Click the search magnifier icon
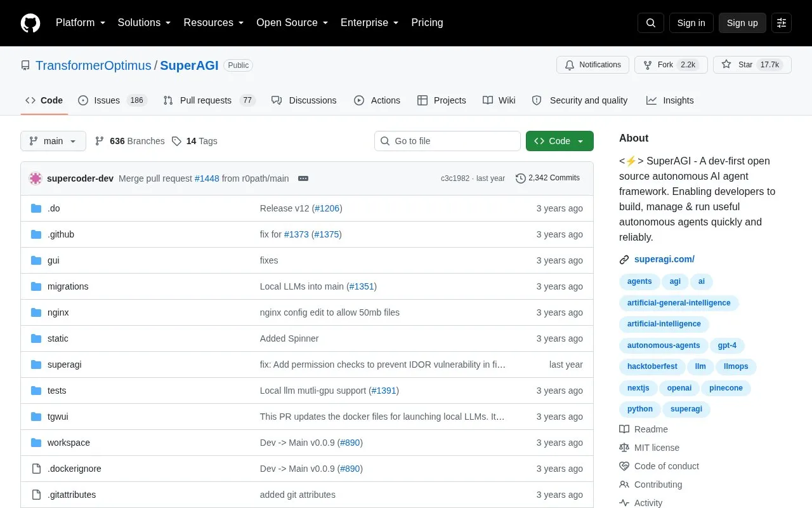The image size is (812, 508). (x=651, y=23)
